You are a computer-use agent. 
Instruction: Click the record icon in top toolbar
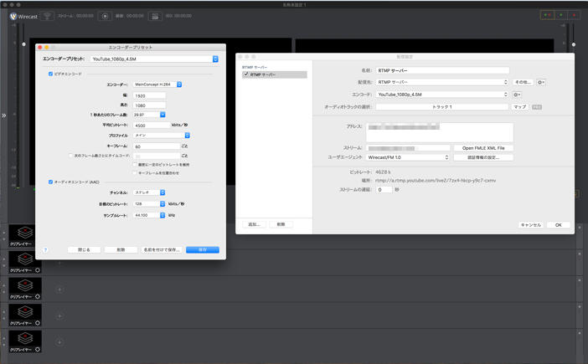click(x=105, y=16)
